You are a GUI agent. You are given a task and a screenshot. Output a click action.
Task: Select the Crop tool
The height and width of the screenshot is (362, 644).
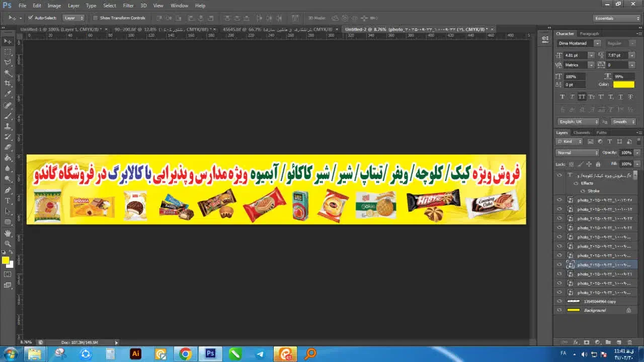[8, 83]
